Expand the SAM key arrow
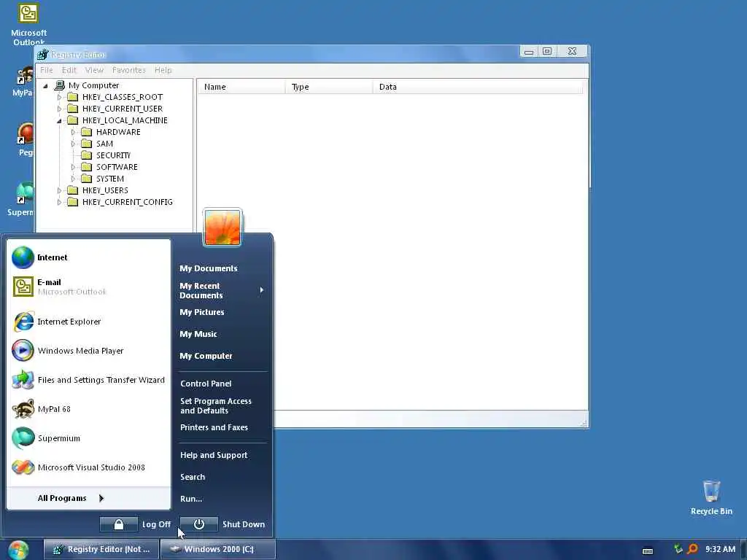 tap(73, 144)
